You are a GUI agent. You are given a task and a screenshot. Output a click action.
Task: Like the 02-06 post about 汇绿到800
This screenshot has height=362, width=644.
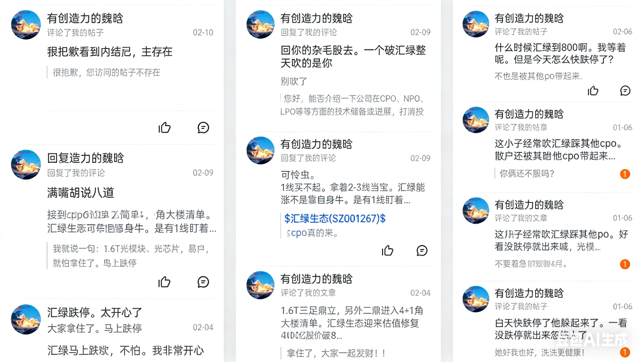point(593,91)
